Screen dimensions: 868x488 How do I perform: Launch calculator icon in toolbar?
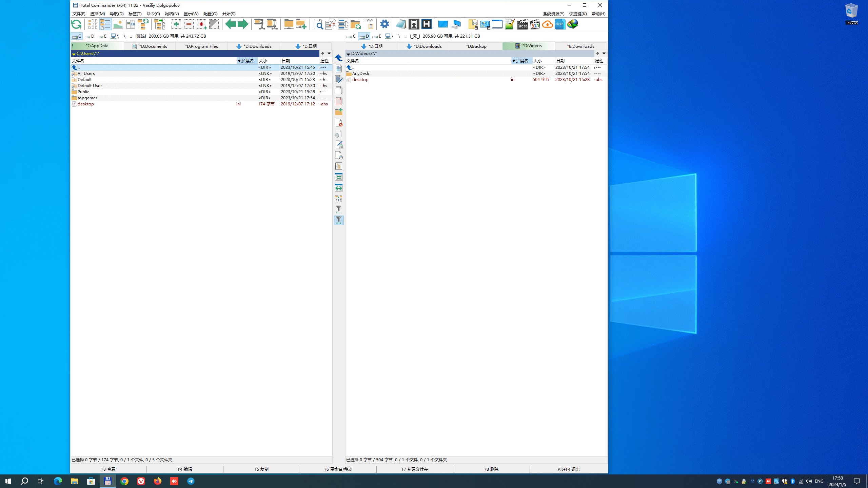414,24
